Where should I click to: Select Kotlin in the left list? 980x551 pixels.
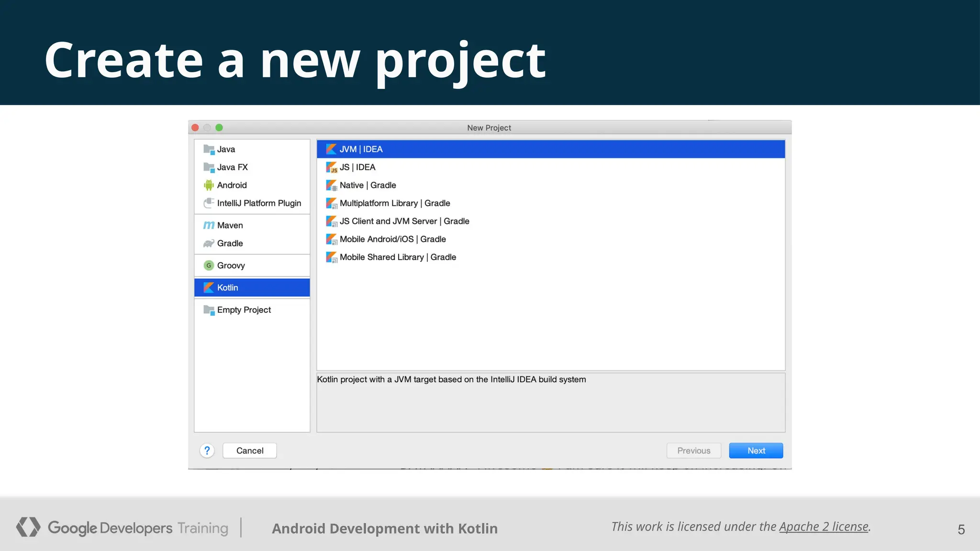click(x=252, y=287)
